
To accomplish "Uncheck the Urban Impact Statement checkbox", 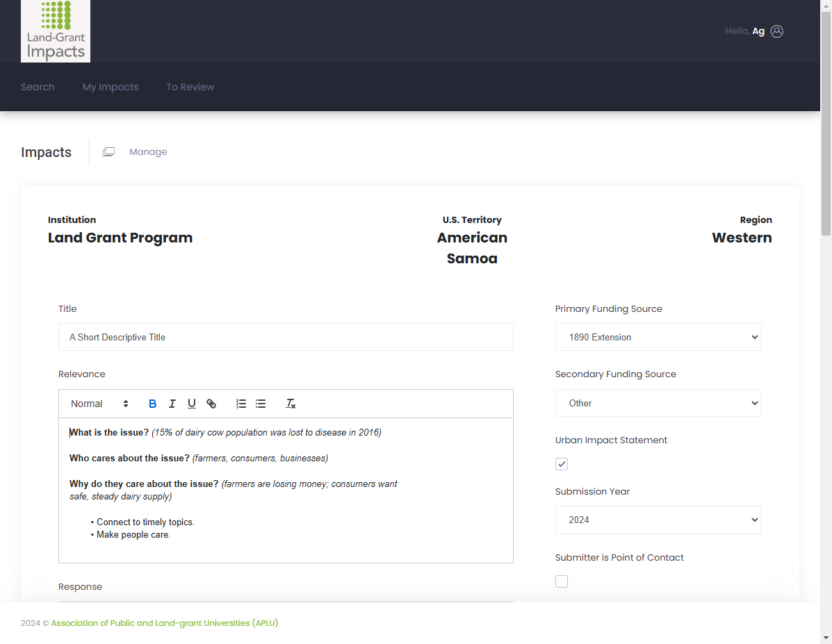I will 562,464.
